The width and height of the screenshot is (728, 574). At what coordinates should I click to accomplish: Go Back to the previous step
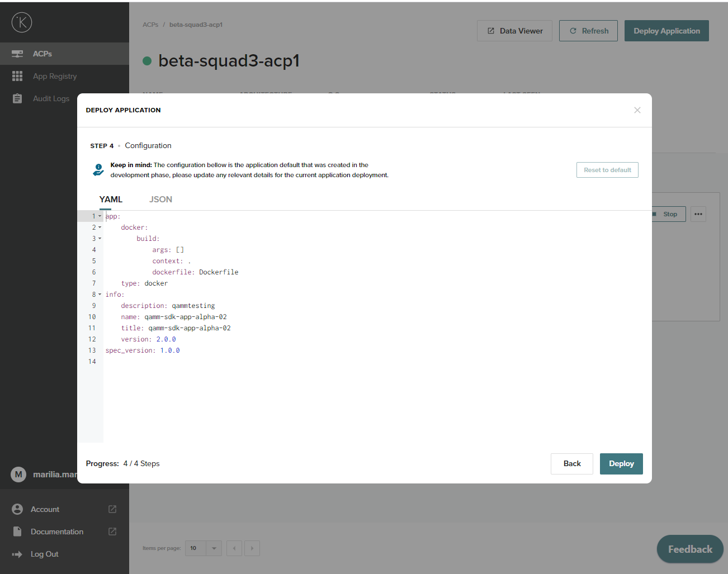[x=571, y=464]
